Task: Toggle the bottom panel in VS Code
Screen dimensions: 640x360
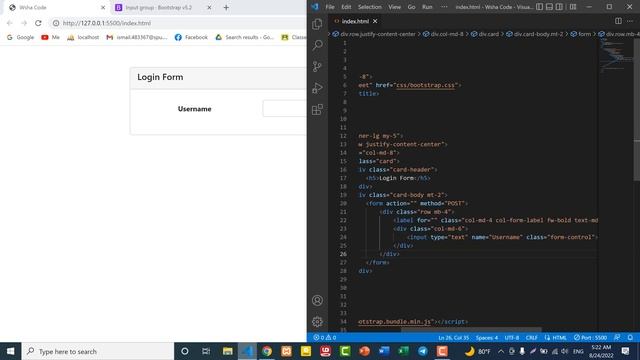Action: tap(549, 7)
